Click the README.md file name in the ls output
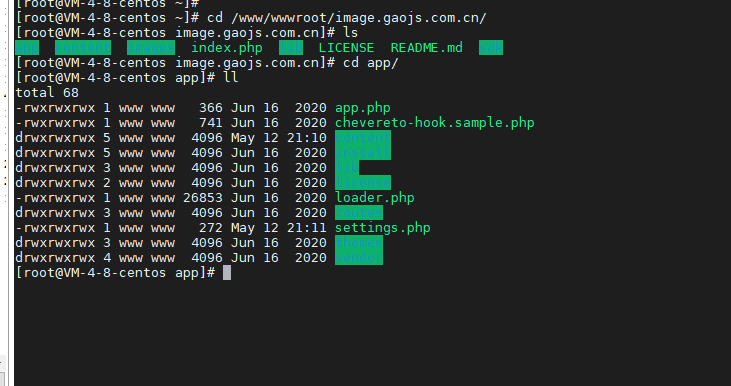The width and height of the screenshot is (731, 386). 427,48
